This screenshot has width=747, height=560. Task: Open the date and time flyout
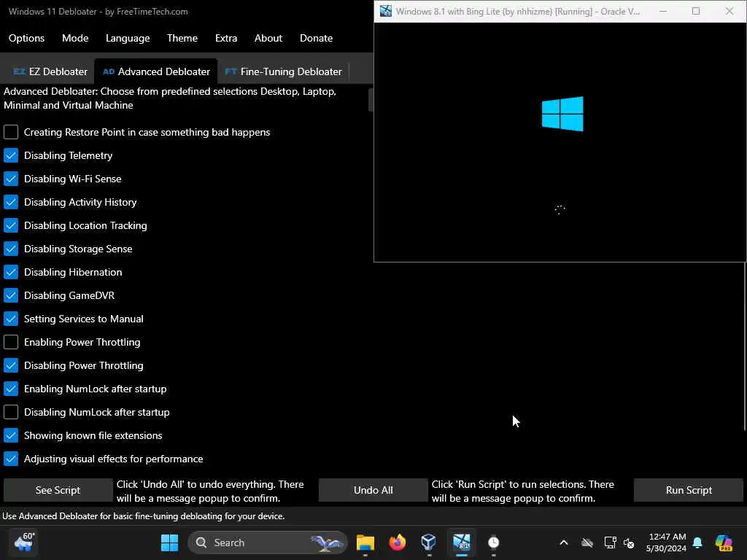666,542
